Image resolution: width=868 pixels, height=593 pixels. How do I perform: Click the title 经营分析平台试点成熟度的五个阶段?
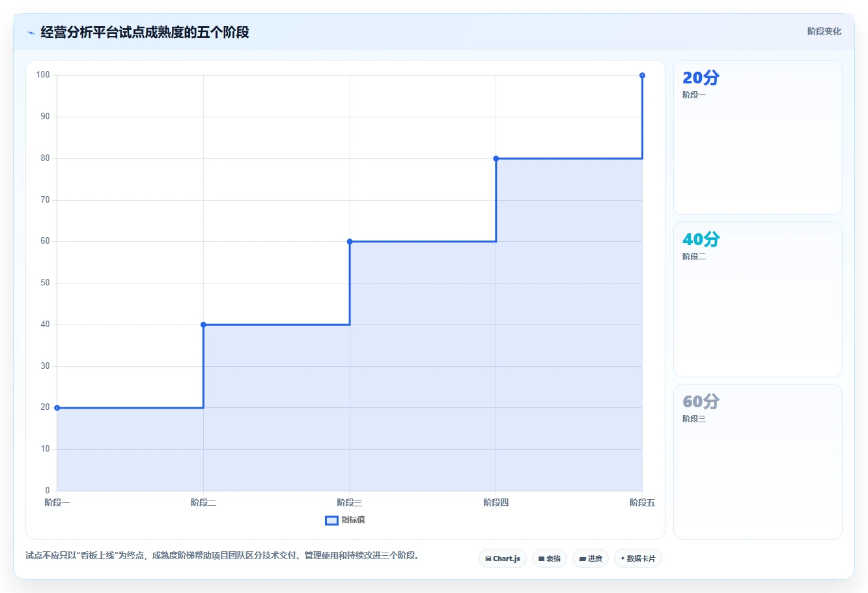[x=145, y=32]
